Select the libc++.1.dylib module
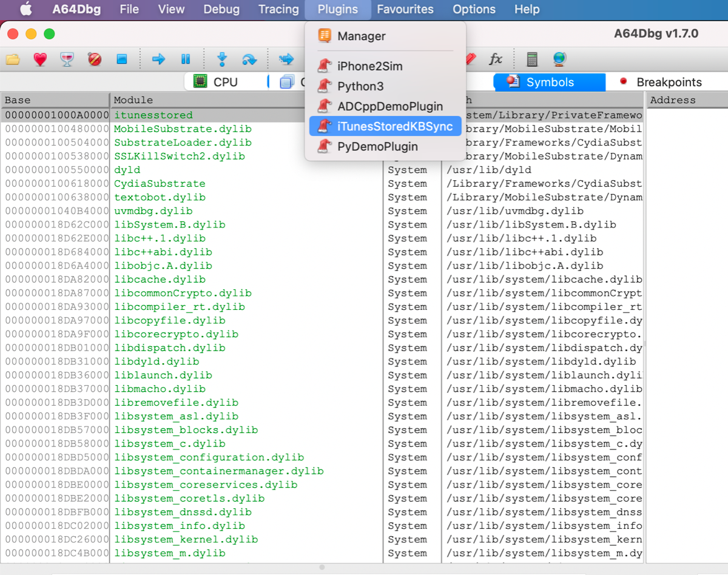 [160, 238]
